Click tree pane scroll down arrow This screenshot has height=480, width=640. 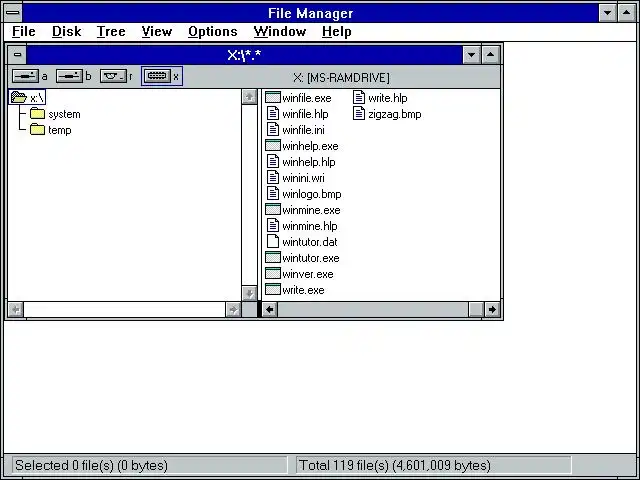pyautogui.click(x=249, y=293)
